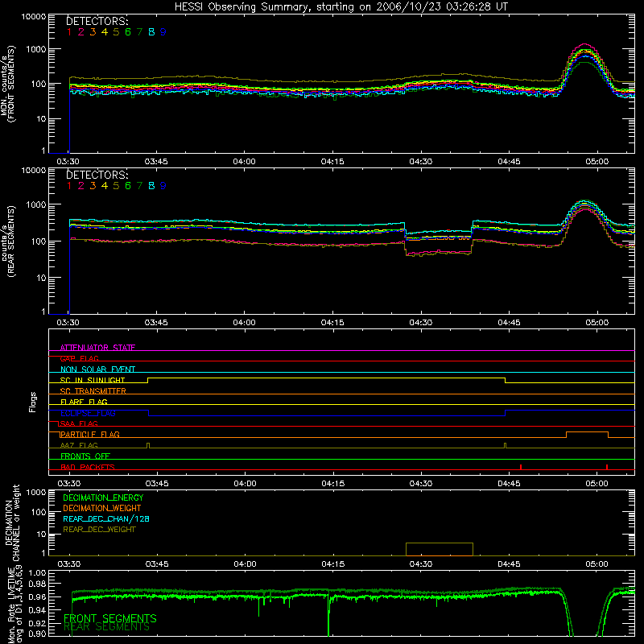Select detector 4 label in front segments legend
This screenshot has width=644, height=644.
tap(105, 32)
